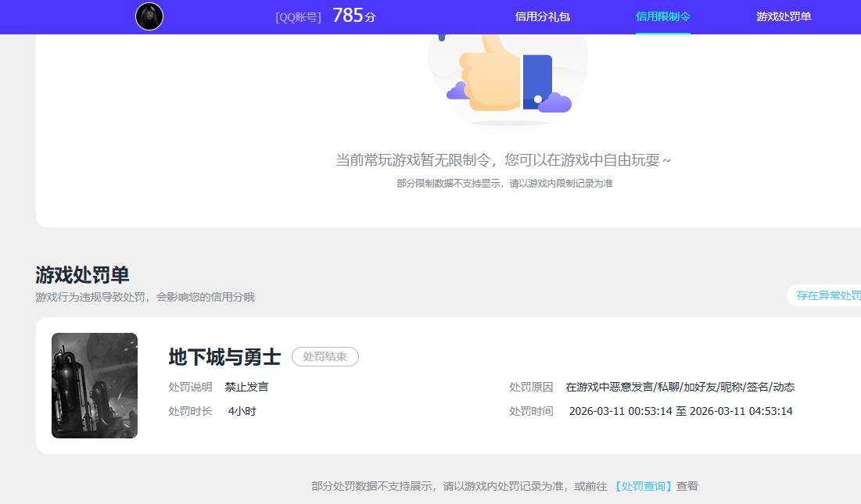The image size is (861, 504).
Task: Click the [QQ账号] label
Action: tap(298, 17)
